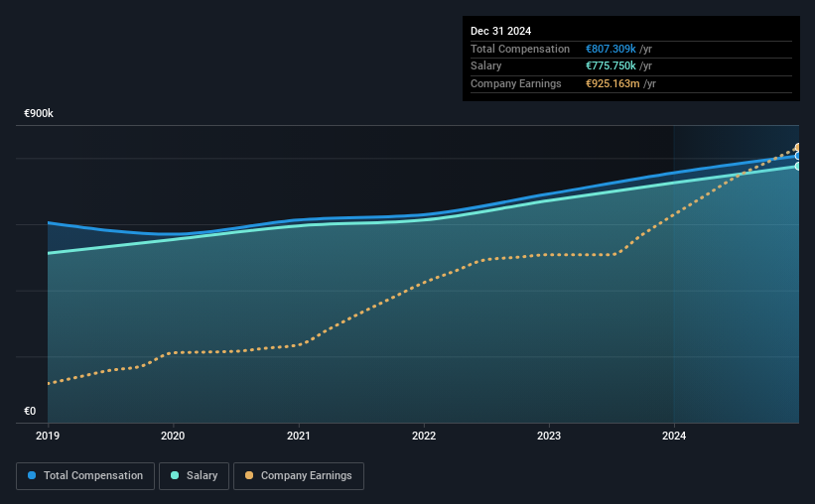Viewport: 815px width, 504px height.
Task: Toggle the Salary legend button
Action: [x=194, y=476]
